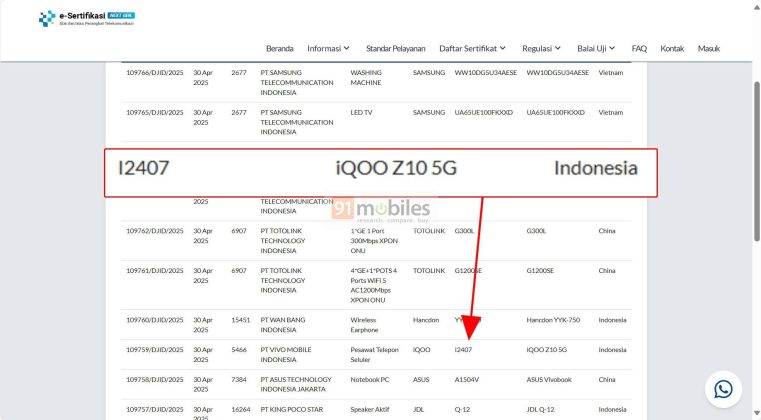Open the WhatsApp chat bubble

tap(723, 389)
